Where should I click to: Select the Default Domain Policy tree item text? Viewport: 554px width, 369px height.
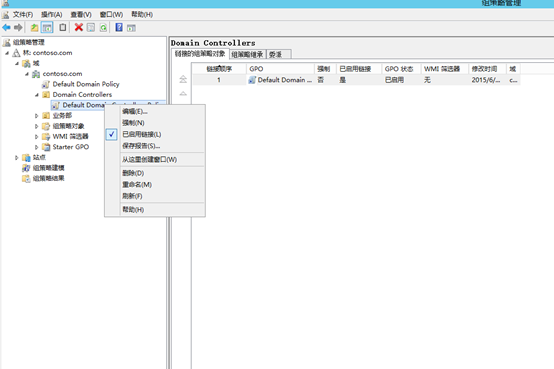click(86, 84)
